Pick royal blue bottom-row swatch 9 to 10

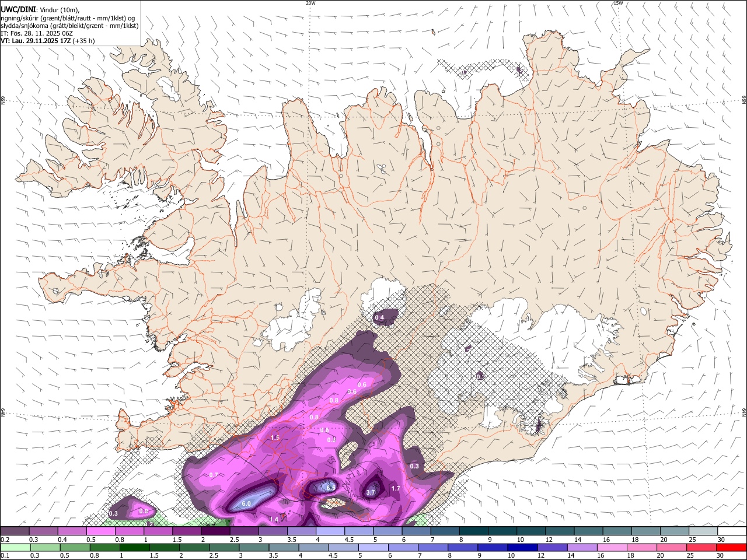pyautogui.click(x=492, y=548)
